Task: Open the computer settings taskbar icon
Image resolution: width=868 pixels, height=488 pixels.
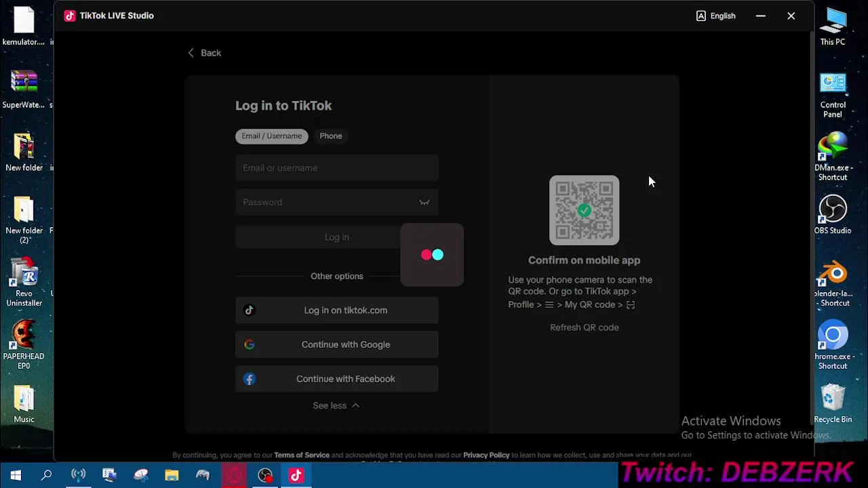Action: tap(109, 475)
